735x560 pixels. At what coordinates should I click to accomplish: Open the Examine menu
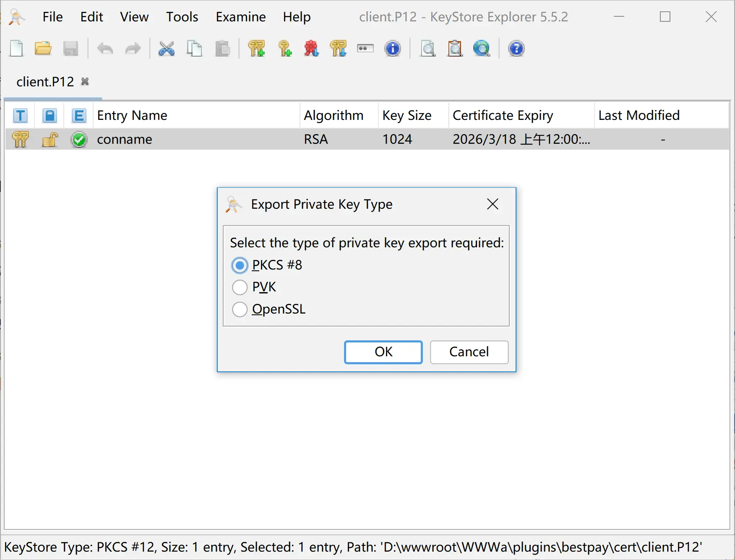point(240,17)
